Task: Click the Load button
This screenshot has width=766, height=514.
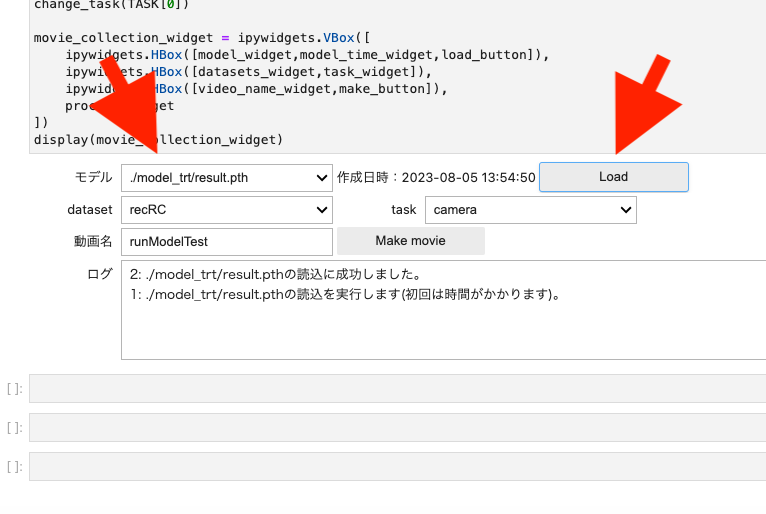Action: click(614, 177)
